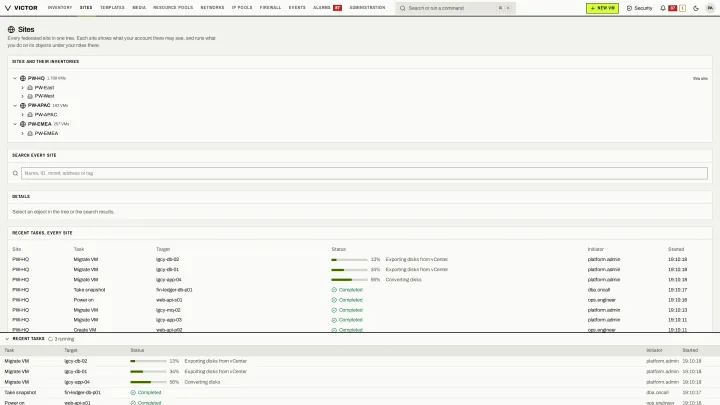The image size is (720, 405).
Task: Go to the Networks section
Action: coord(212,8)
